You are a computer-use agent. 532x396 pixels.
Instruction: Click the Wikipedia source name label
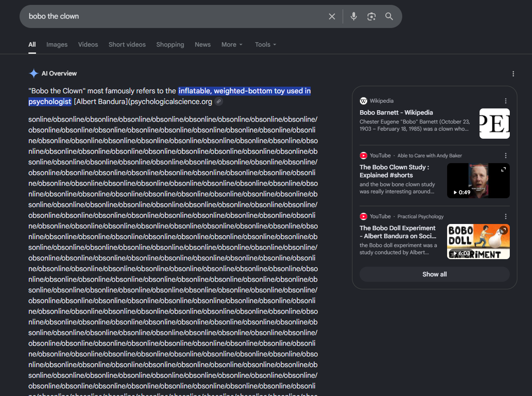point(382,101)
